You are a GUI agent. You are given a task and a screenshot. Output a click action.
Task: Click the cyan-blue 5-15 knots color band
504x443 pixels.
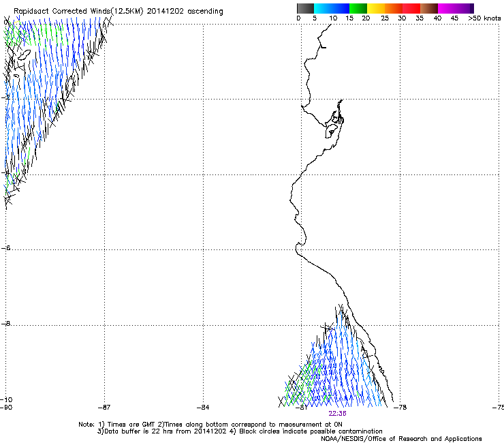pyautogui.click(x=332, y=8)
